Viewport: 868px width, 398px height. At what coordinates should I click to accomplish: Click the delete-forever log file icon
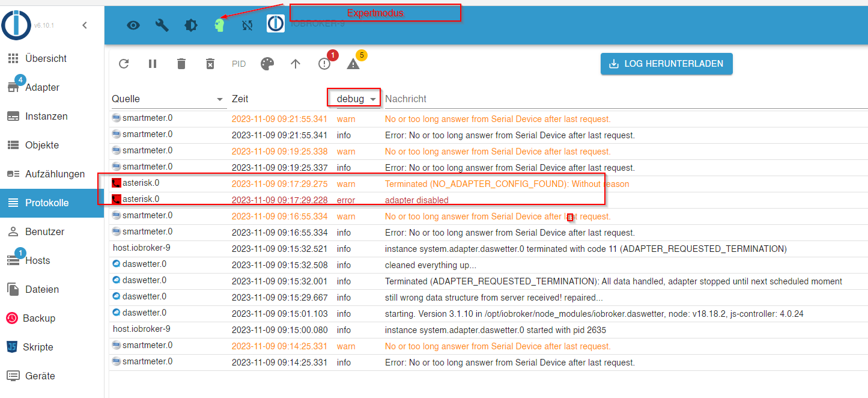coord(210,64)
